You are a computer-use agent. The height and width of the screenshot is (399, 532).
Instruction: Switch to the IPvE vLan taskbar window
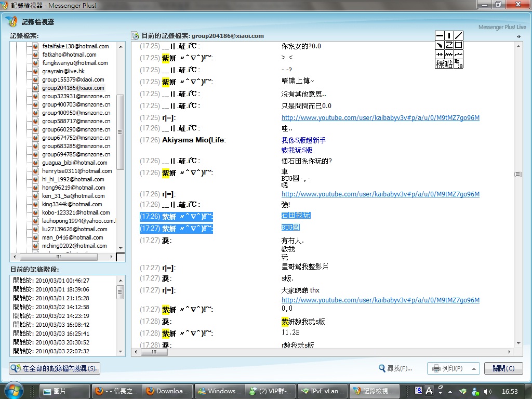pyautogui.click(x=322, y=391)
